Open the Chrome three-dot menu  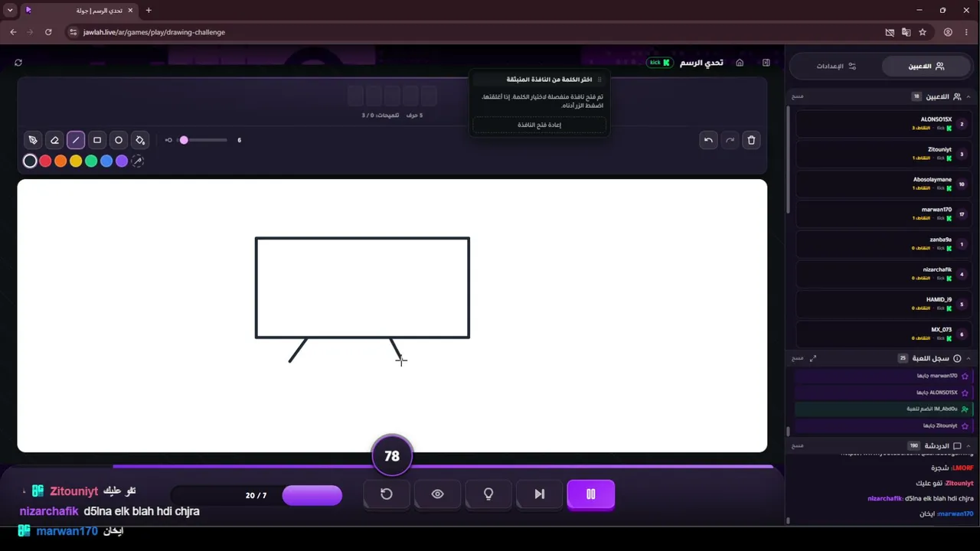(966, 32)
